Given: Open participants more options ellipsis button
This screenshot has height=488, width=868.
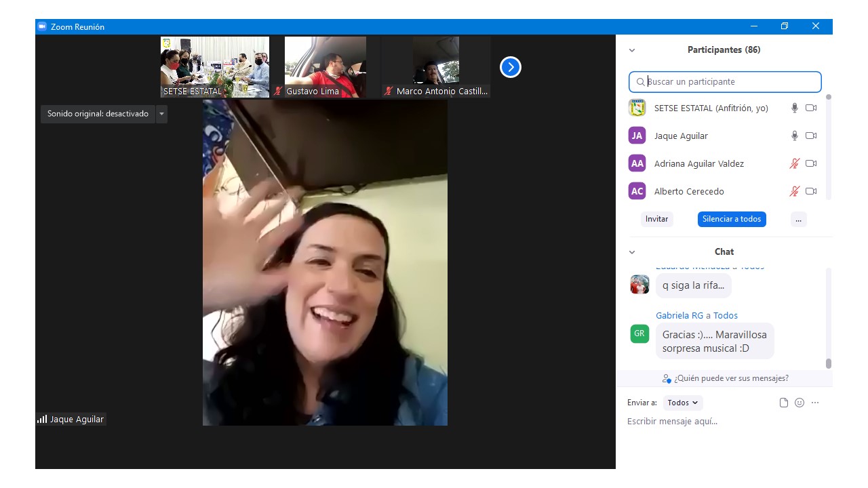Looking at the screenshot, I should click(798, 219).
